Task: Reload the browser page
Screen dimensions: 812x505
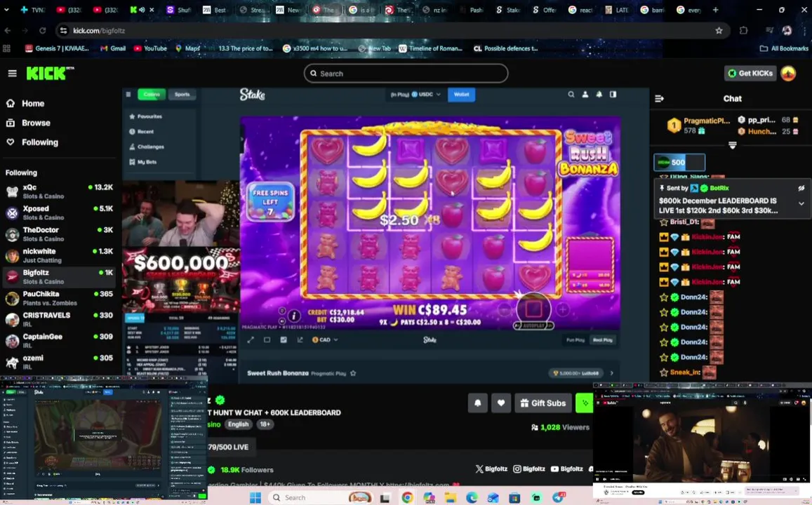Action: coord(43,31)
